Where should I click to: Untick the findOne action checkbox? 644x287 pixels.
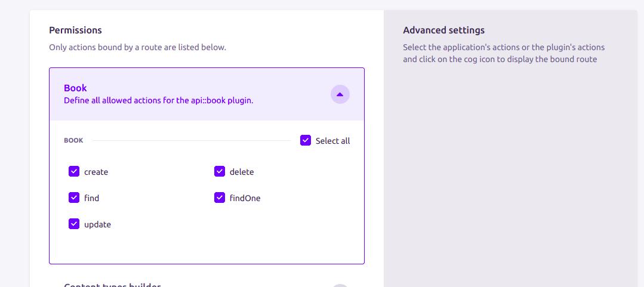pyautogui.click(x=220, y=197)
